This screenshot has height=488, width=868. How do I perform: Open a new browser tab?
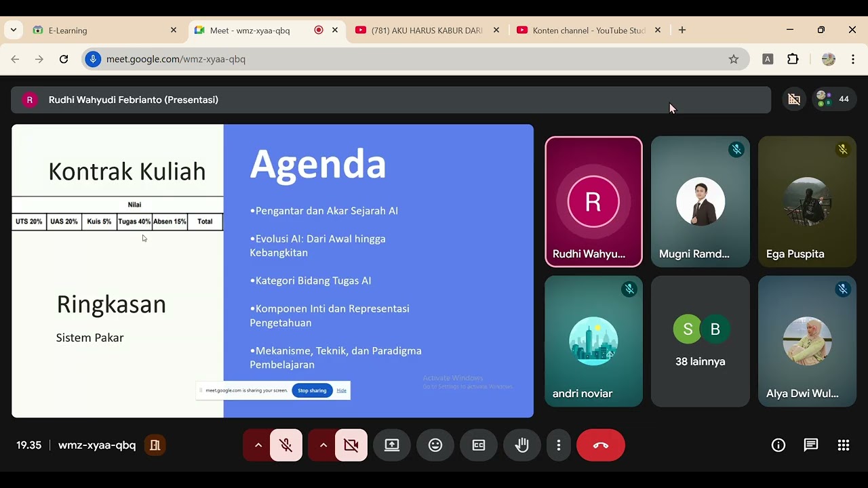coord(682,30)
